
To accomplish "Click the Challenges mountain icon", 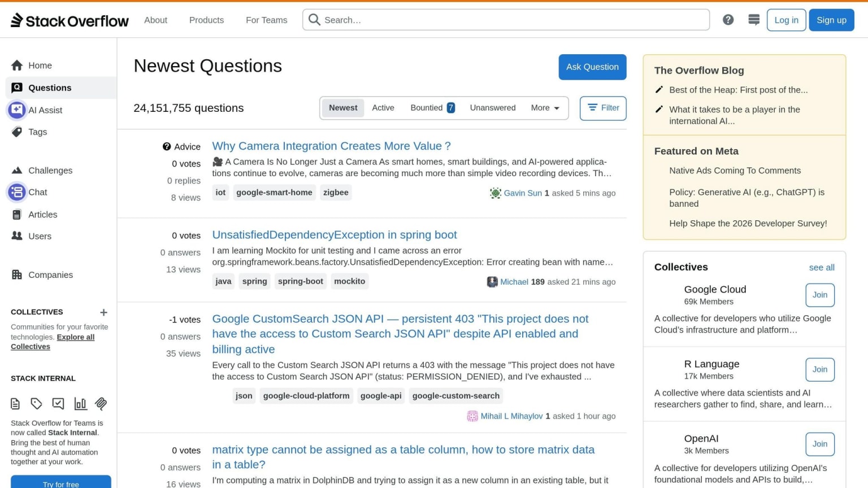I will click(x=17, y=170).
